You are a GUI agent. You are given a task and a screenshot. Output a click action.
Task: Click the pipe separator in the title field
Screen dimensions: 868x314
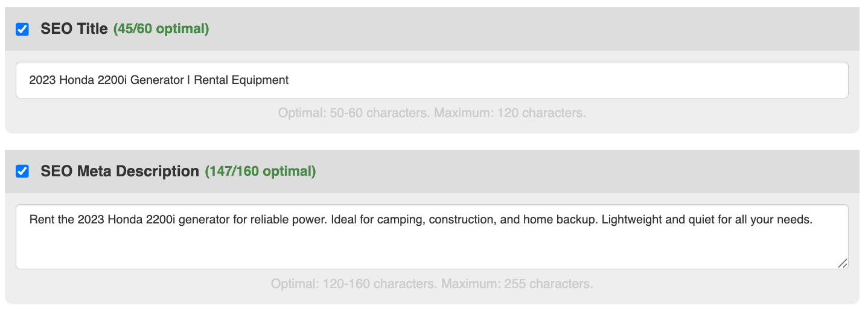coord(188,80)
